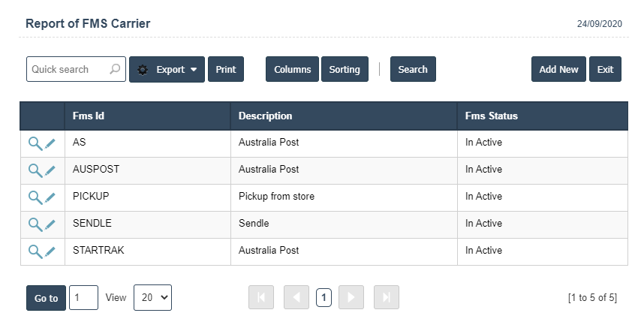Open the Columns selection options
644x334 pixels.
(x=292, y=69)
